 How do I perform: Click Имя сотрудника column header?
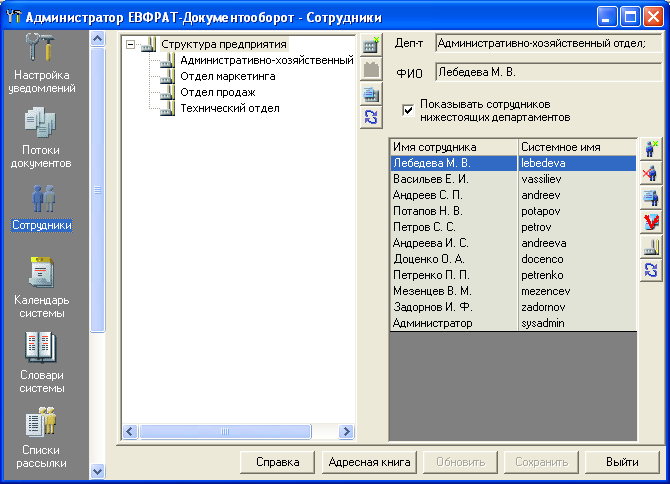coord(454,147)
